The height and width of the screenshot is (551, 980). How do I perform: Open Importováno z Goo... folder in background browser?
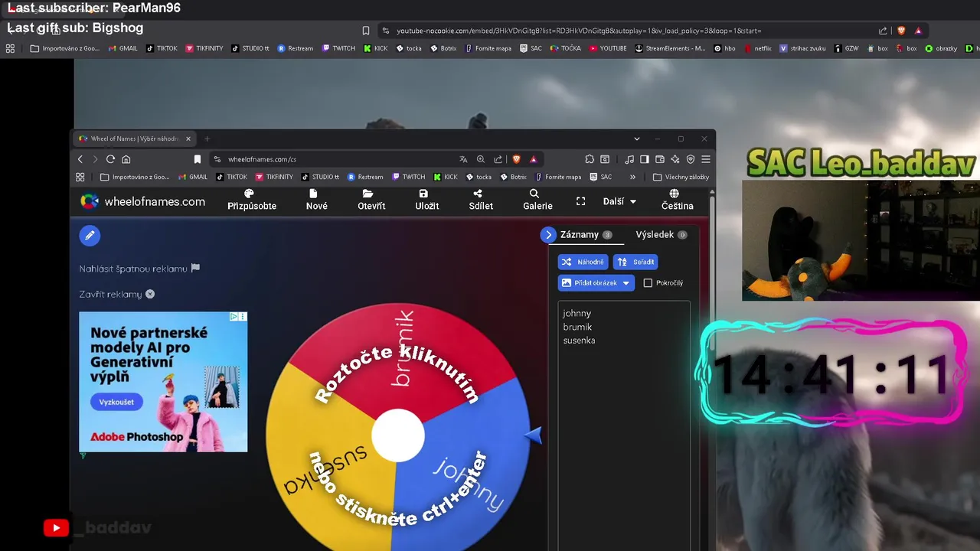[64, 48]
